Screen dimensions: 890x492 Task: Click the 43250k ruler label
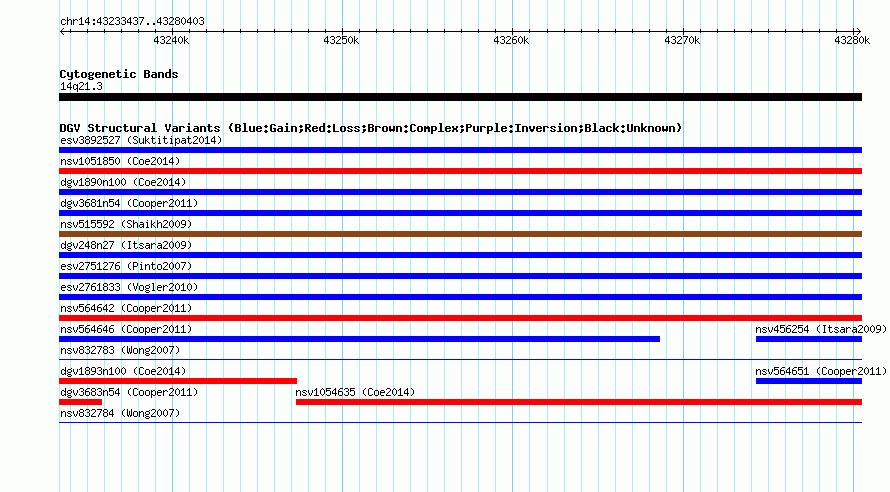pyautogui.click(x=341, y=40)
